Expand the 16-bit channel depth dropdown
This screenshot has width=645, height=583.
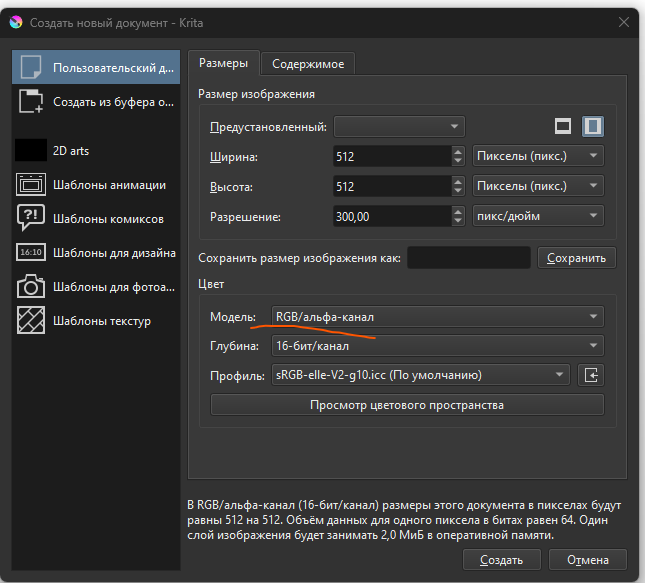(x=437, y=346)
